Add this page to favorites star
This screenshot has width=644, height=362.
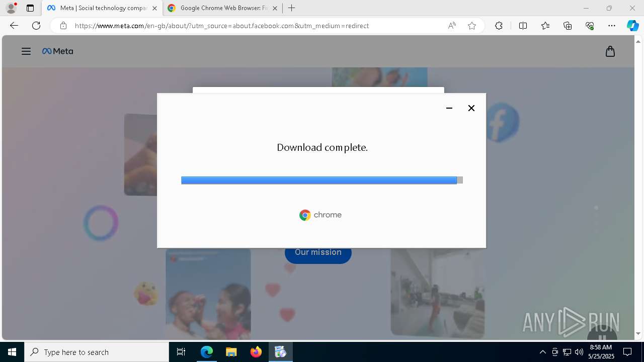472,26
